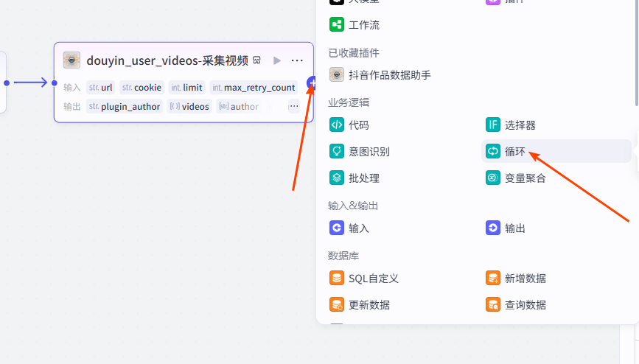The width and height of the screenshot is (639, 364).
Task: Click the 抖音作品数据助手 plugin name
Action: pyautogui.click(x=390, y=75)
